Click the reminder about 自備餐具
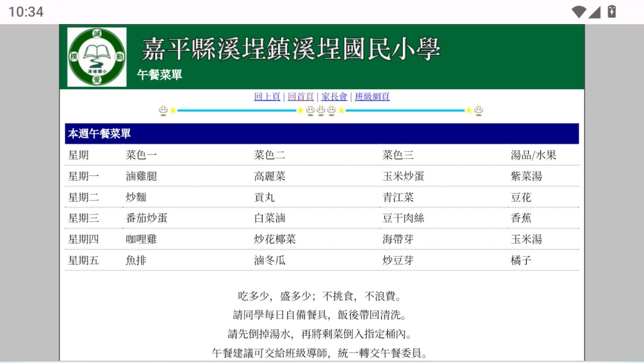This screenshot has width=644, height=363. pyautogui.click(x=319, y=315)
